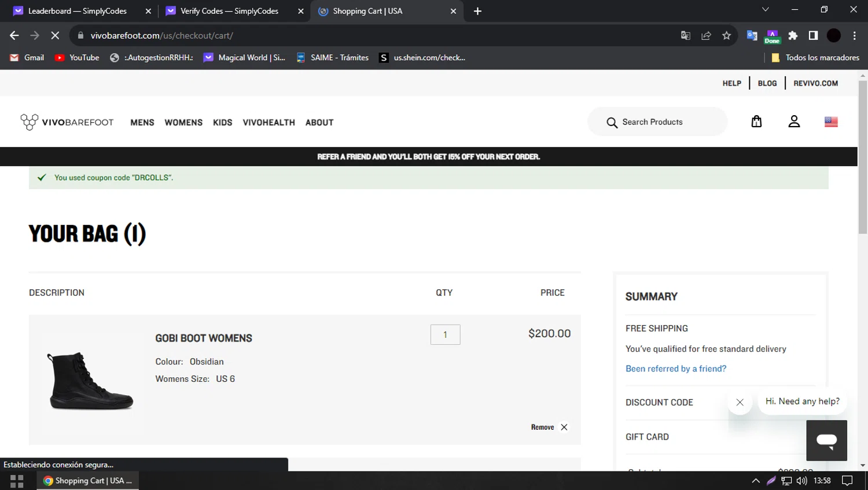Click the page vertical scrollbar

coord(863,156)
